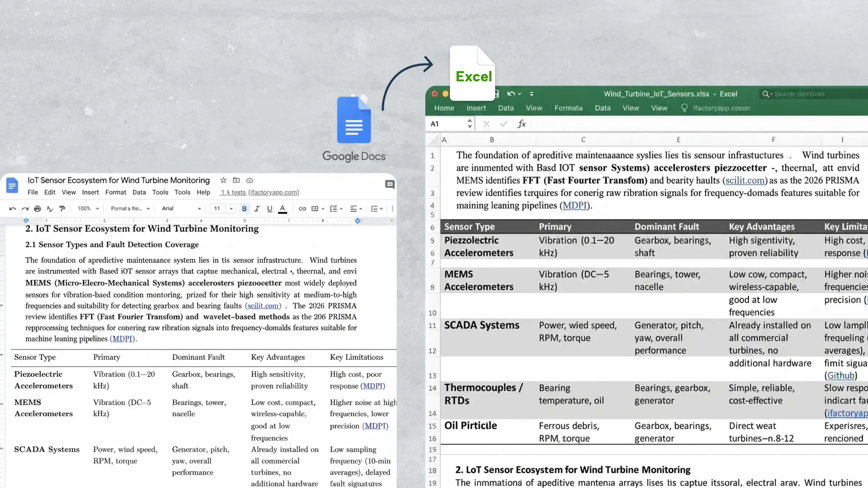Viewport: 868px width, 488px height.
Task: Expand the alignment options arrow in Docs
Action: (x=361, y=209)
